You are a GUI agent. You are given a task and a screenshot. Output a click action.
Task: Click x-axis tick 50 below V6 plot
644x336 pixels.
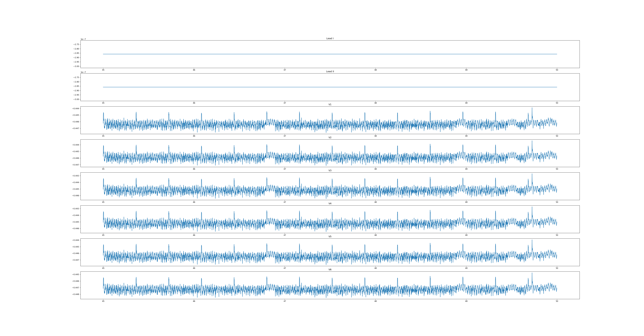[x=557, y=301]
